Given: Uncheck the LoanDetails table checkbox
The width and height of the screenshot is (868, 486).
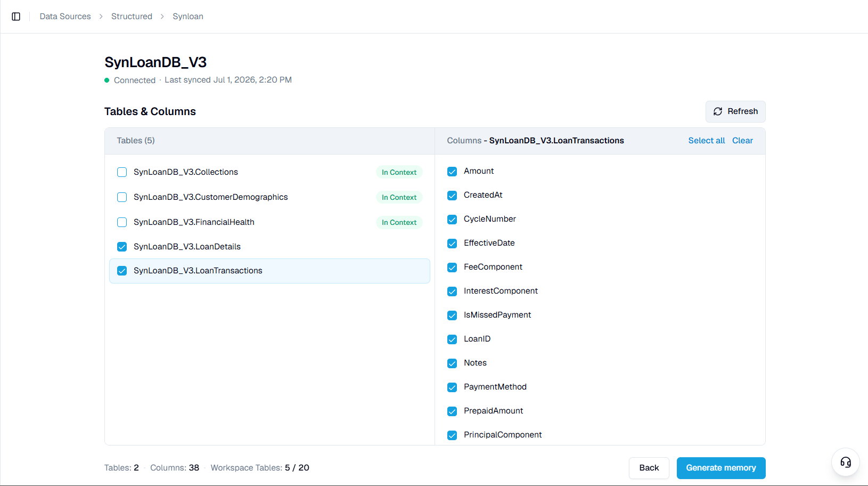Looking at the screenshot, I should pos(122,247).
